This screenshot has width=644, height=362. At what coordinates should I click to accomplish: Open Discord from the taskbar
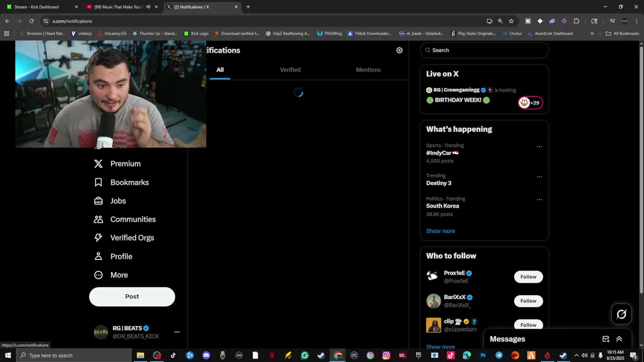(x=206, y=355)
